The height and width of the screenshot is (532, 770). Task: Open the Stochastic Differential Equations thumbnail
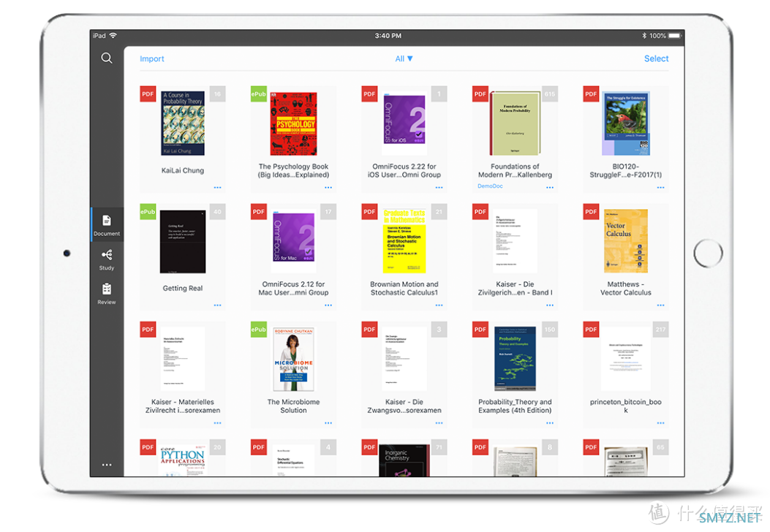click(294, 460)
